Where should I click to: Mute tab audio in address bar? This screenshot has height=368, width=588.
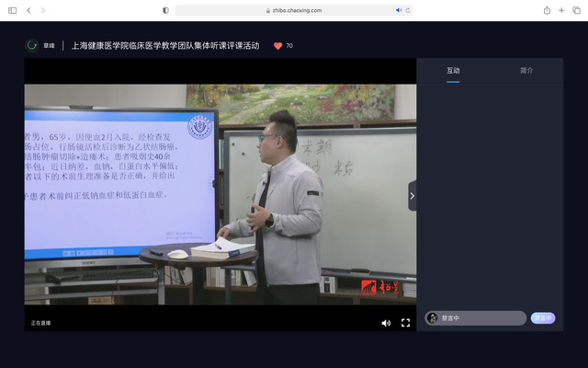pos(398,10)
